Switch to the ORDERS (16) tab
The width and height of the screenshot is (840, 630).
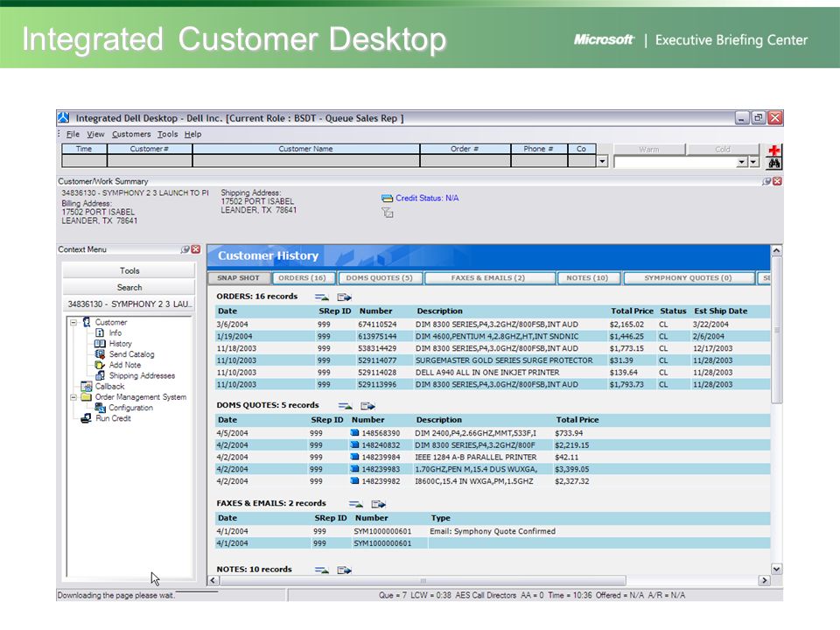(x=303, y=278)
